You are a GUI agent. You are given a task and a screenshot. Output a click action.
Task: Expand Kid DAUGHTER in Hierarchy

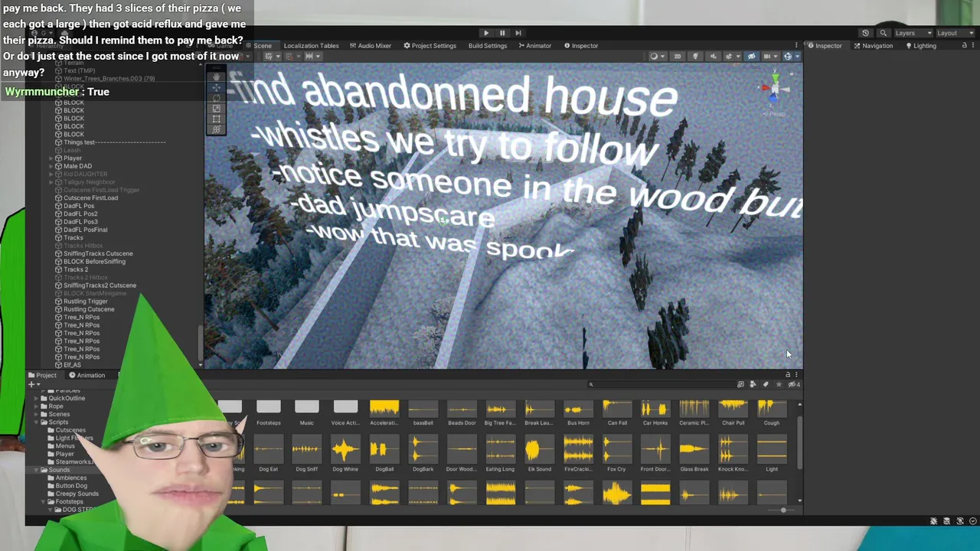51,174
